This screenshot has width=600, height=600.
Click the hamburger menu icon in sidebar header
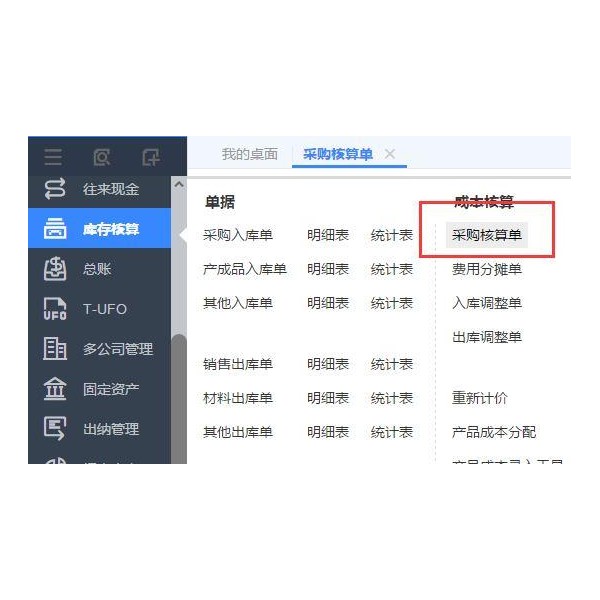[53, 157]
